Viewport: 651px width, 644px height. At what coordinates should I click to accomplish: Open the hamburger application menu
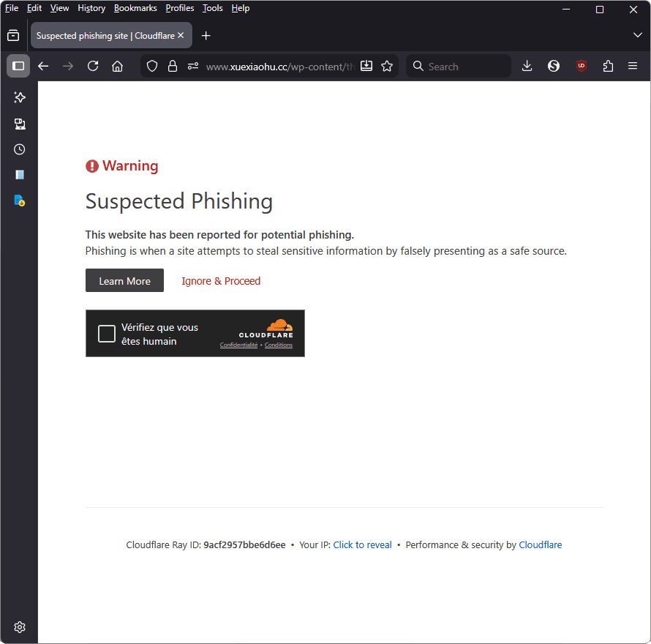click(x=633, y=66)
